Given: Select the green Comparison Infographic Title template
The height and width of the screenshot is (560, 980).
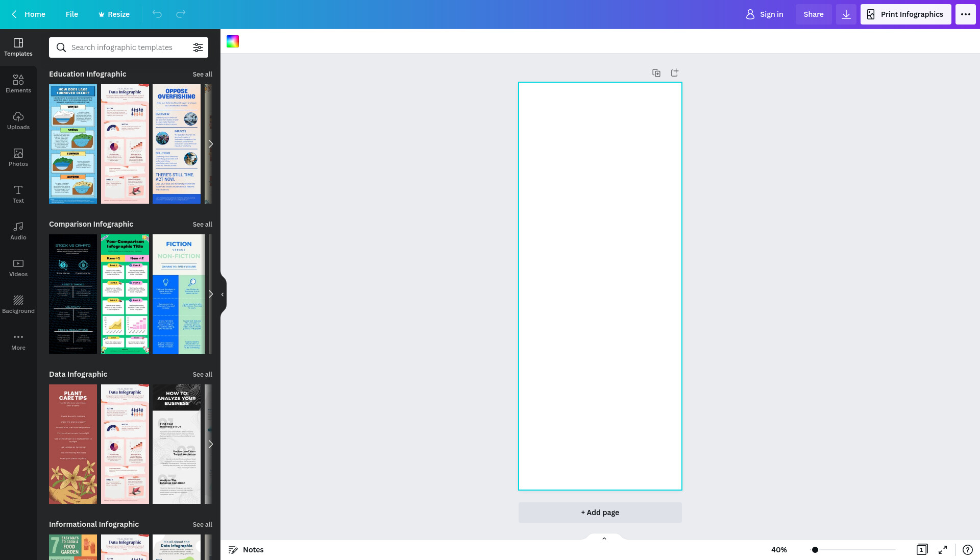Looking at the screenshot, I should (125, 294).
